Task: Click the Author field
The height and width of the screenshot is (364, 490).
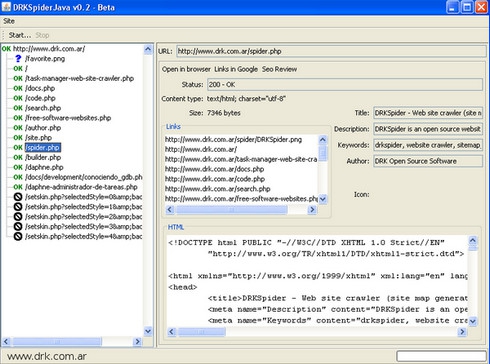Action: tap(428, 161)
